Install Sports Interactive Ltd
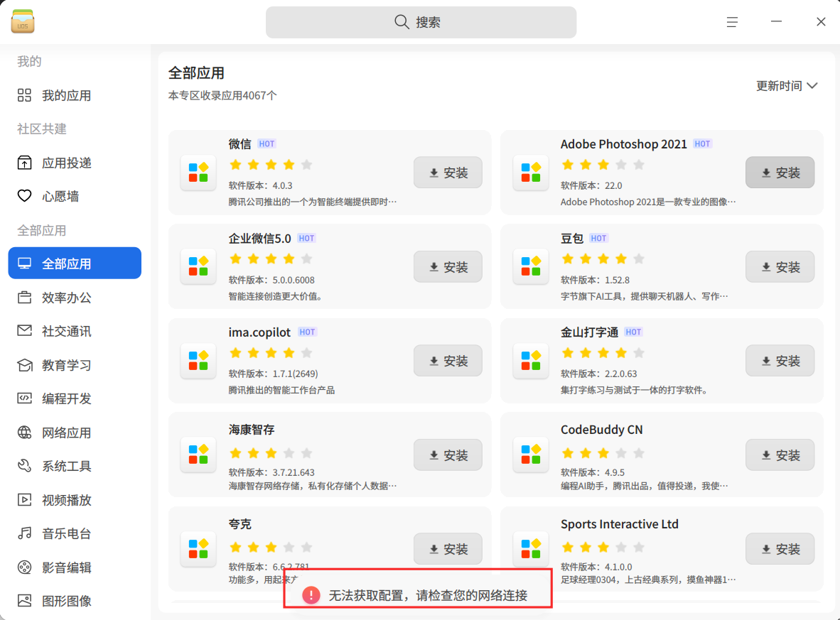The width and height of the screenshot is (840, 620). point(780,549)
